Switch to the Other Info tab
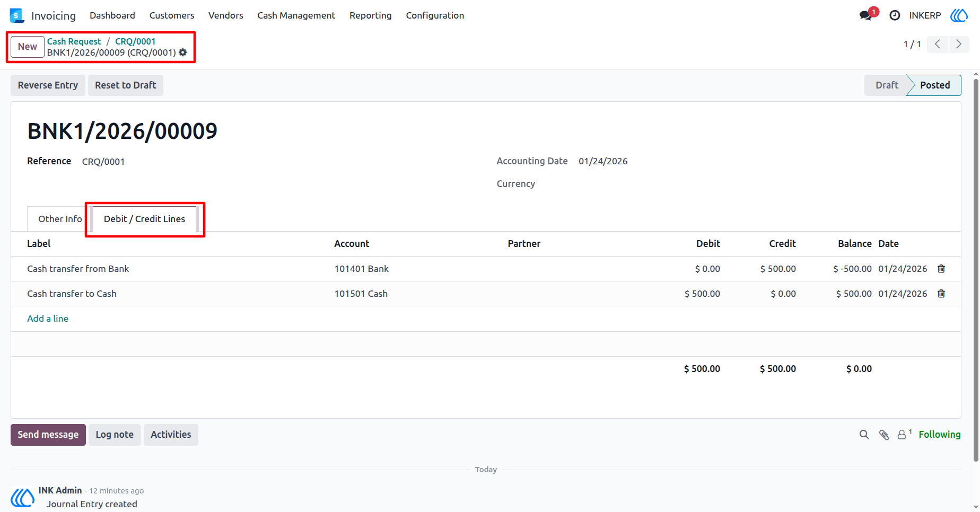Image resolution: width=980 pixels, height=512 pixels. click(x=60, y=219)
